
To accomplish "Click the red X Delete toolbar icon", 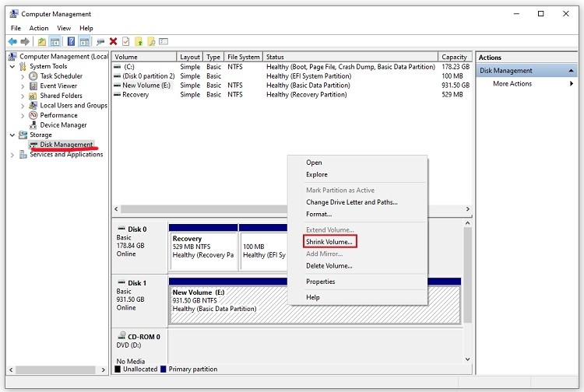I will click(113, 42).
